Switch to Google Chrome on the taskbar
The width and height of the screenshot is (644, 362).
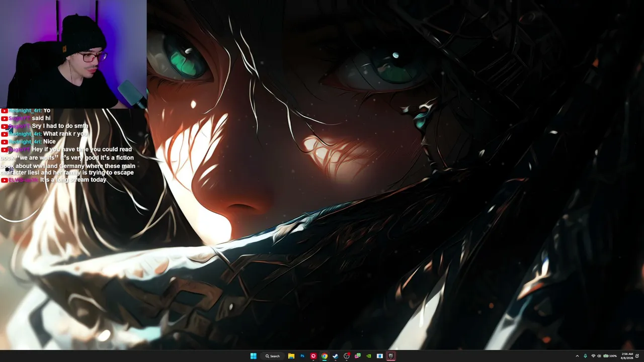point(325,356)
